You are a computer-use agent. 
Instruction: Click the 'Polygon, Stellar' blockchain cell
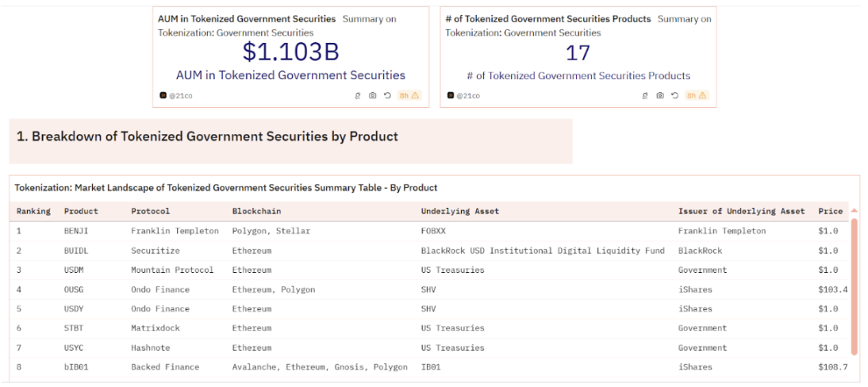tap(271, 231)
